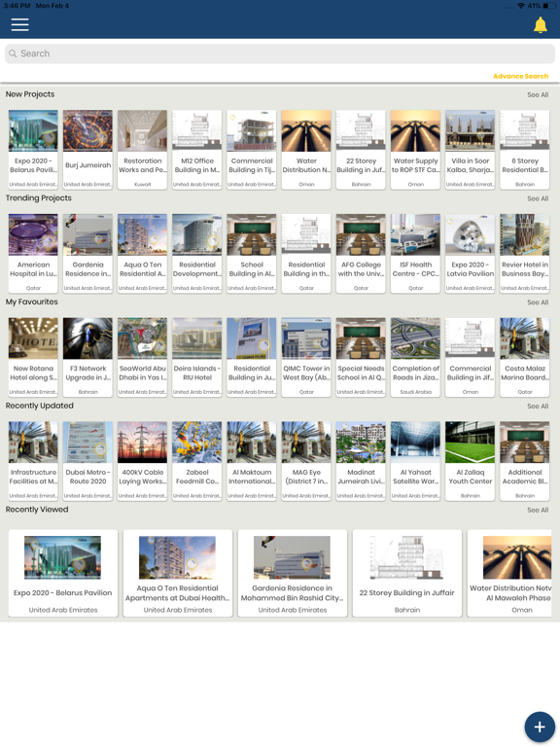Open F3 Network Upgrade Bahrain card

click(88, 357)
